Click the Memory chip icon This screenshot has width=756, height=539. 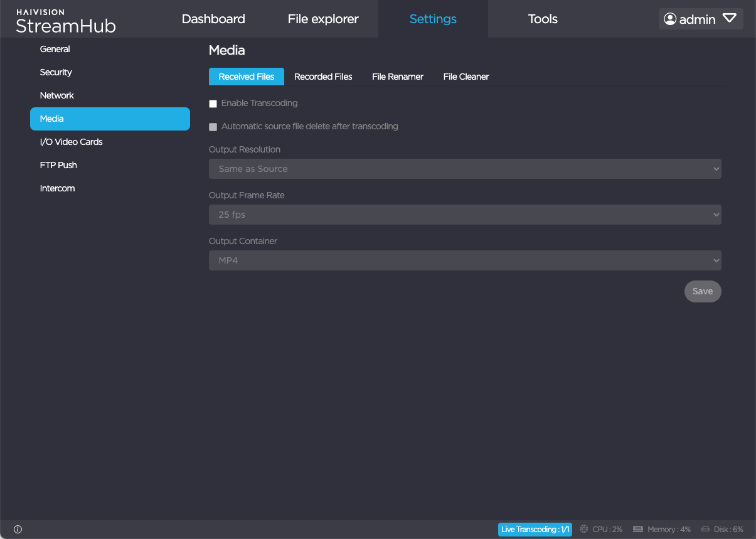(639, 530)
